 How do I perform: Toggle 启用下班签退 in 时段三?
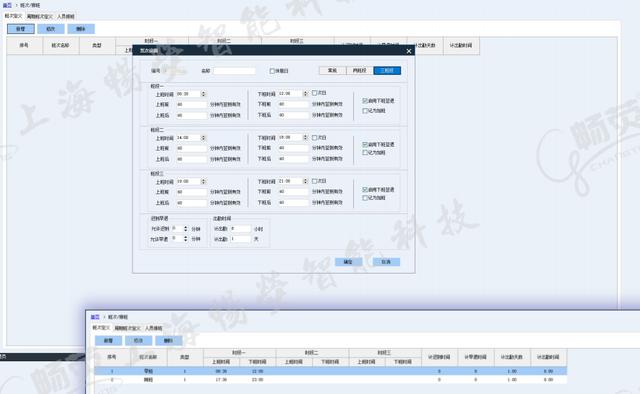click(365, 190)
